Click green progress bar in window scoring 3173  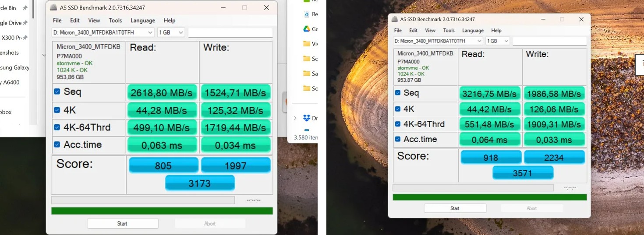pyautogui.click(x=162, y=211)
